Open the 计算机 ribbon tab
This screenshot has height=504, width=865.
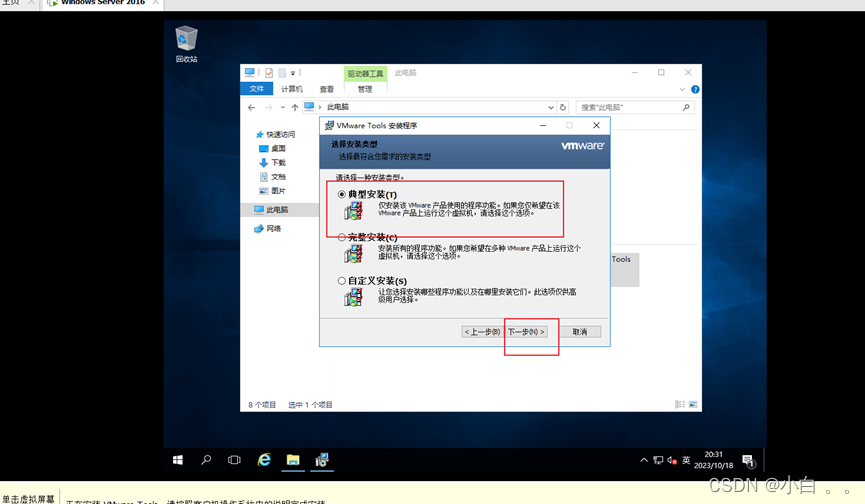(292, 89)
